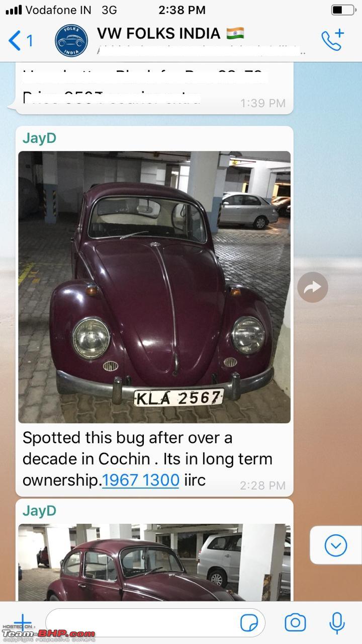Tap the back arrow to chats
The width and height of the screenshot is (362, 644).
[x=15, y=40]
